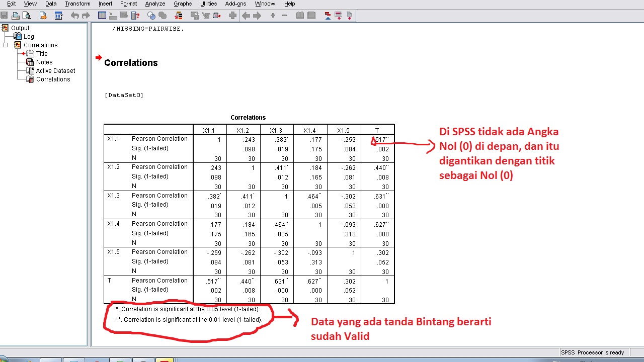Open the Graphs menu
644x362 pixels.
(182, 4)
